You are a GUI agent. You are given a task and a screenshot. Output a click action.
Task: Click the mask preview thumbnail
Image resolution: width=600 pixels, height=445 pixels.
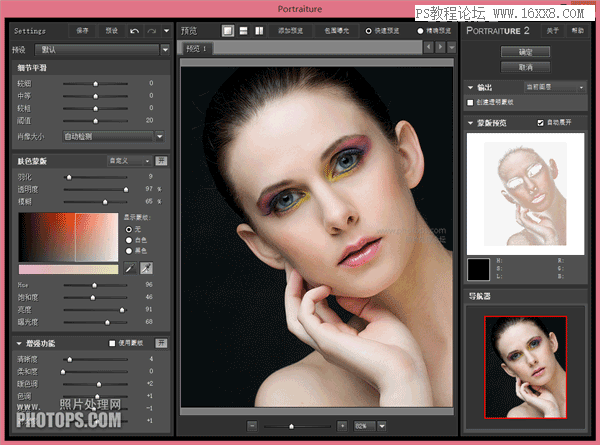(x=525, y=194)
